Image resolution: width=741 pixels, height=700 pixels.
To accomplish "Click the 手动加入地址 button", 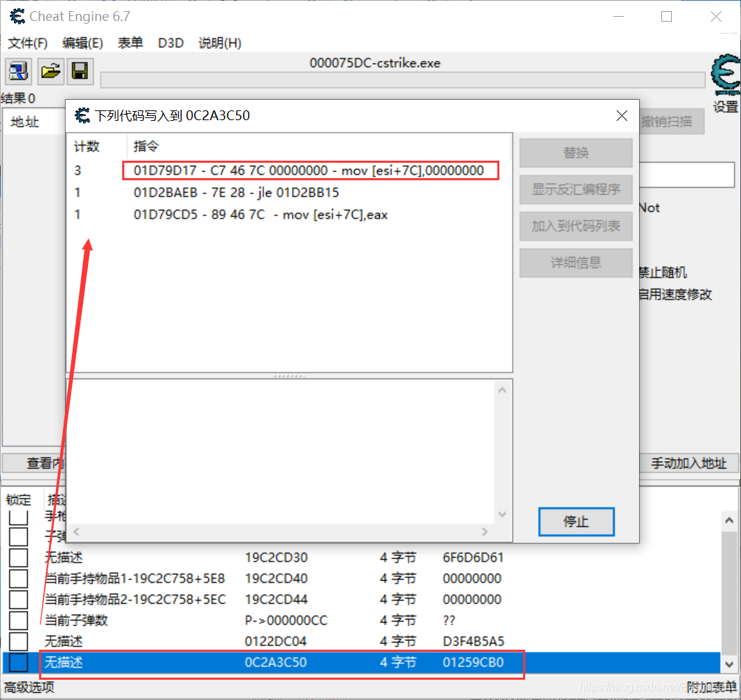I will coord(689,463).
